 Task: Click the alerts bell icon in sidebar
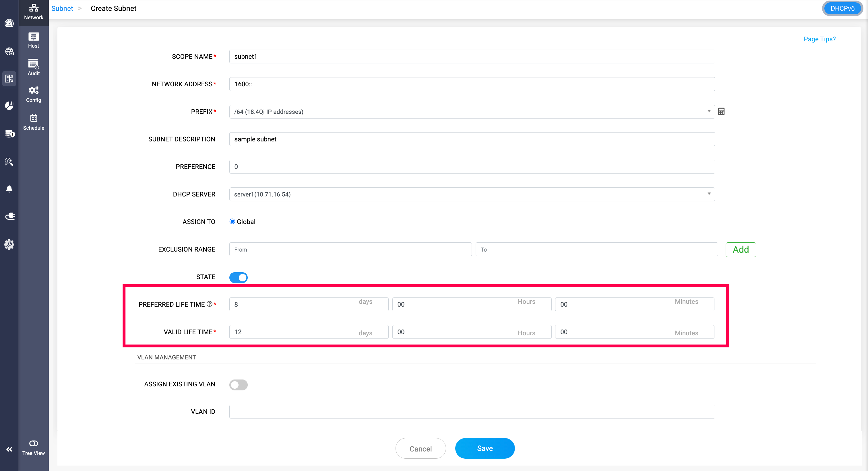[x=9, y=189]
